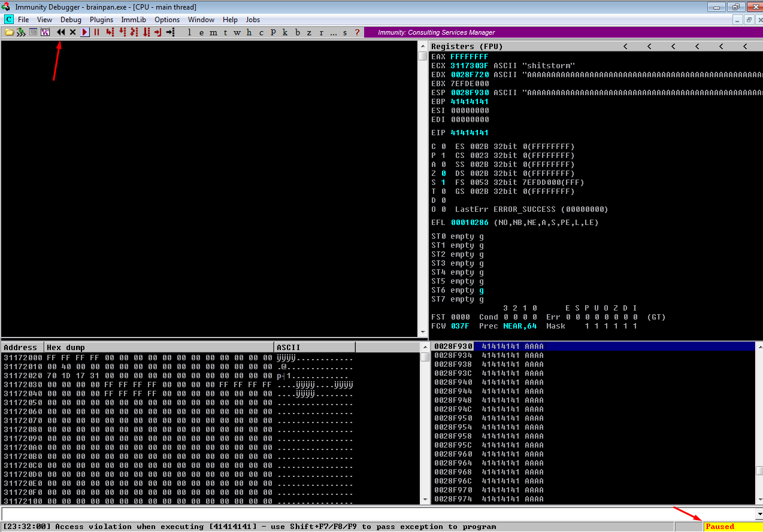Switch to CPU window with the c button
Screen dimensions: 763x532
point(261,32)
